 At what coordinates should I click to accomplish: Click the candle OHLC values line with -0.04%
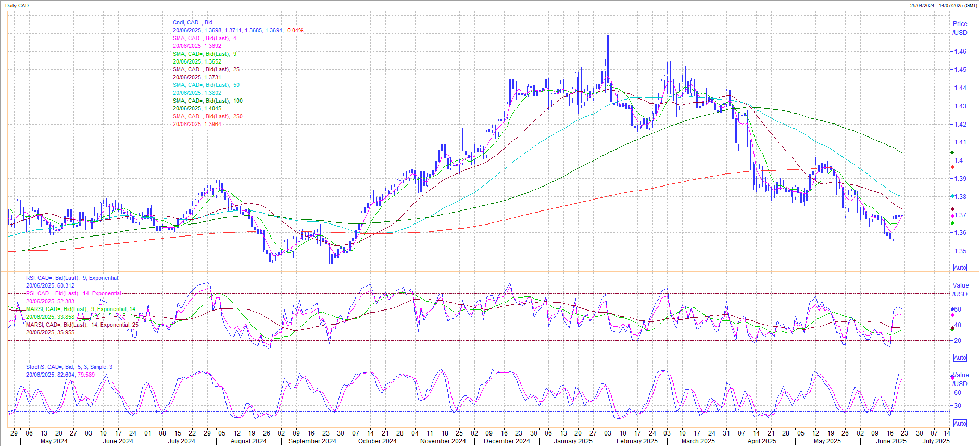(238, 30)
